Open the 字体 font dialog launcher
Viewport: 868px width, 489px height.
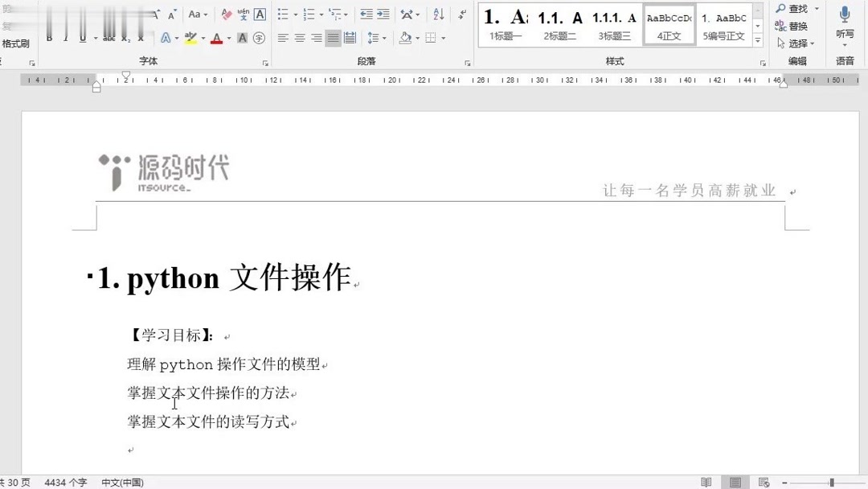click(x=265, y=62)
